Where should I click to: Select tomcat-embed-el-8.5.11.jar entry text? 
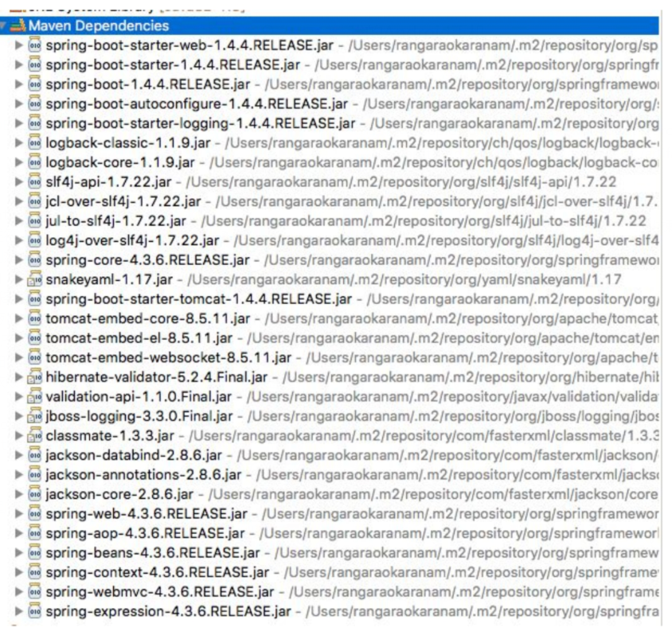[139, 338]
